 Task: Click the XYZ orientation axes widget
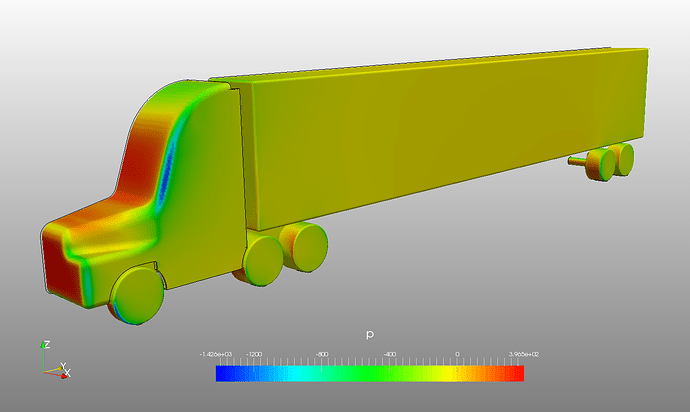(55, 360)
